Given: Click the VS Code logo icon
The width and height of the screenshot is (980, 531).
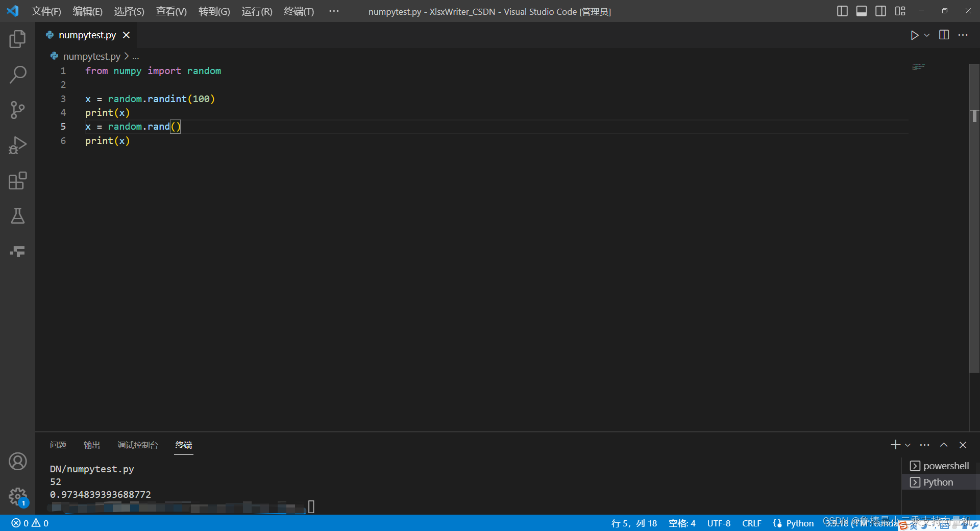Looking at the screenshot, I should tap(13, 11).
